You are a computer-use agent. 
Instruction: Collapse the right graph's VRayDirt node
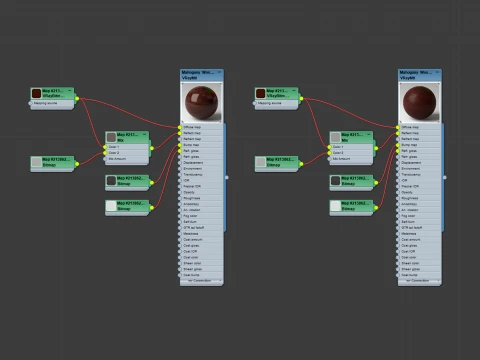(294, 90)
